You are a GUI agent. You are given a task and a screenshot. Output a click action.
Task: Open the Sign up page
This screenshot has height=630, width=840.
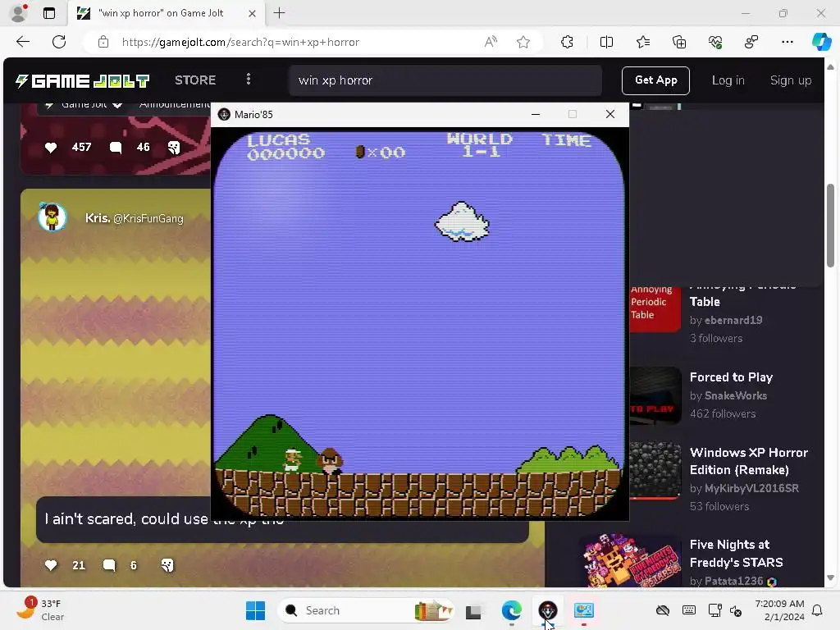(x=790, y=80)
